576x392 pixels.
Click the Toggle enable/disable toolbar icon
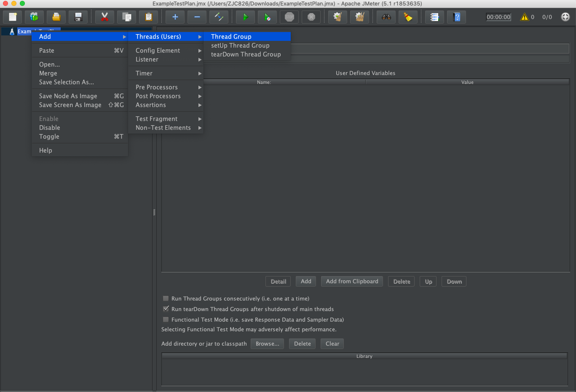[219, 17]
